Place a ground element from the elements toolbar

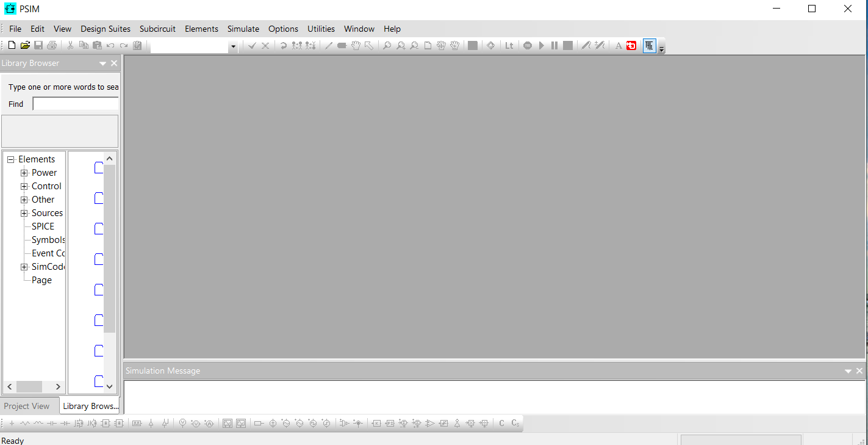[12, 422]
